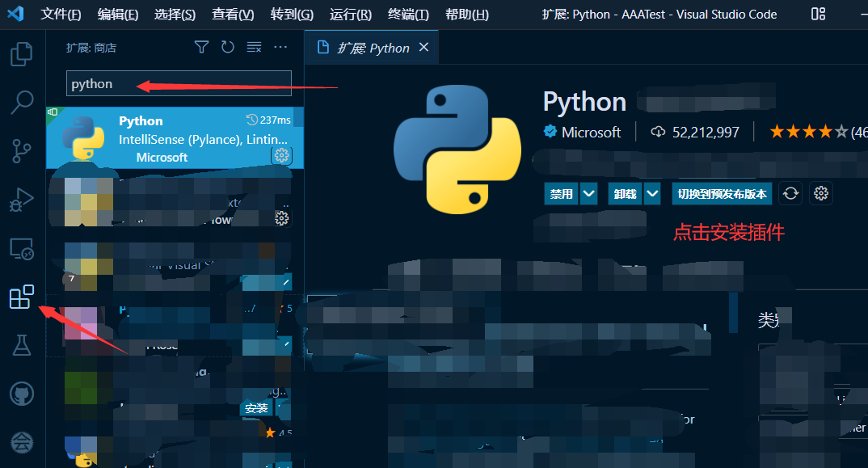Open the Extensions view in activity bar
868x468 pixels.
(x=22, y=297)
